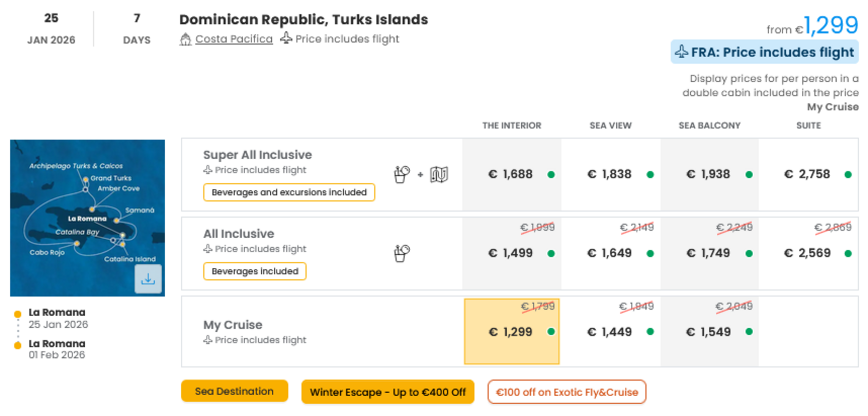Click the €100 off on Exotic Fly&Cruise tag
This screenshot has width=868, height=416.
pos(567,392)
